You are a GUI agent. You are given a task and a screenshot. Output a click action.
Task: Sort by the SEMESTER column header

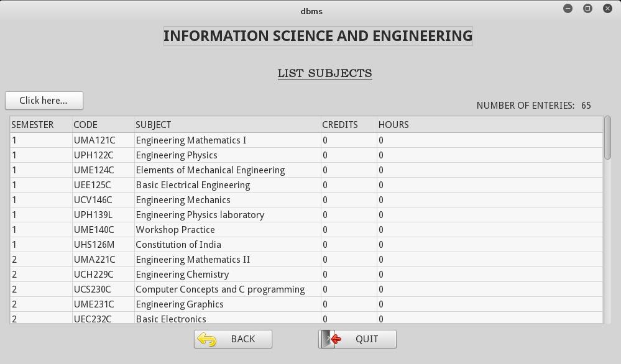pos(41,125)
